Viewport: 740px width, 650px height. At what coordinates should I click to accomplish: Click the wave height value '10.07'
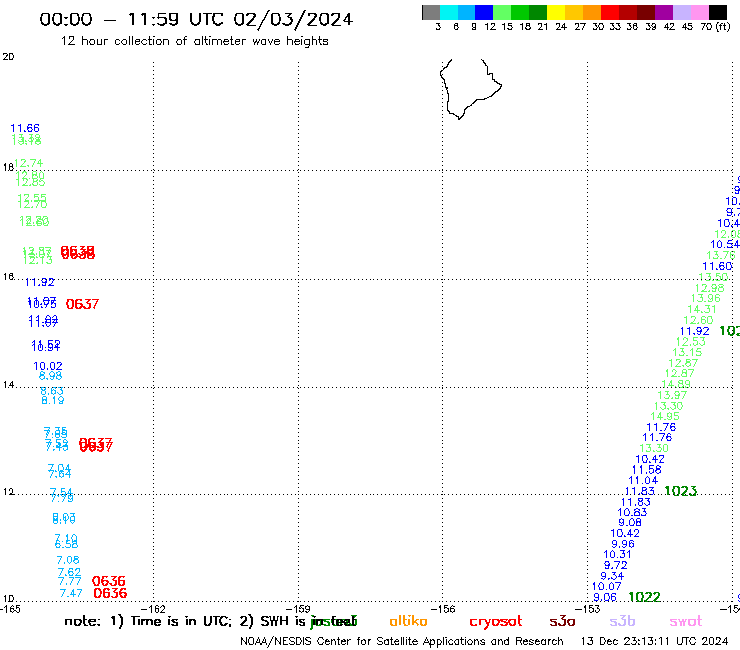pyautogui.click(x=606, y=586)
